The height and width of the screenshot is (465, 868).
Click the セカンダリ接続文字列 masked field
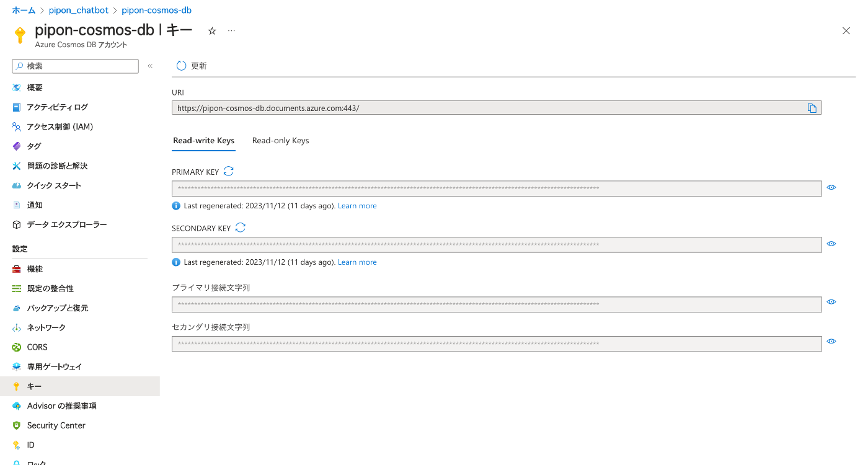[497, 343]
